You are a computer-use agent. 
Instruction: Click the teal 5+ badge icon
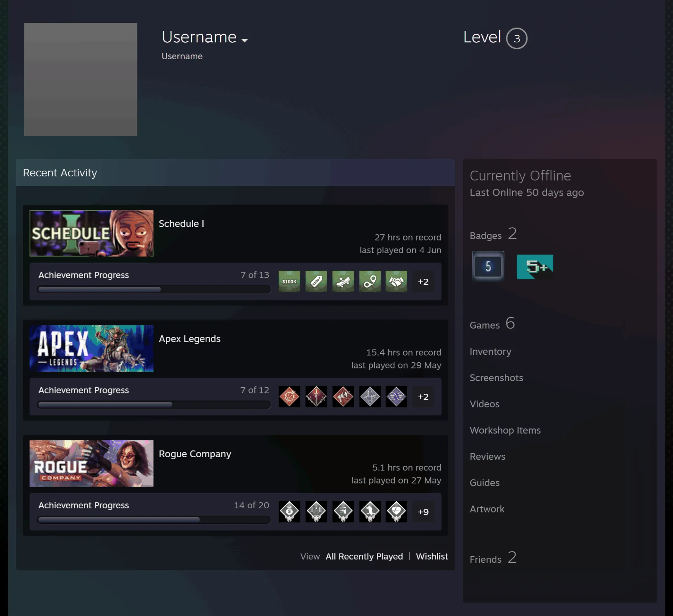pyautogui.click(x=535, y=266)
